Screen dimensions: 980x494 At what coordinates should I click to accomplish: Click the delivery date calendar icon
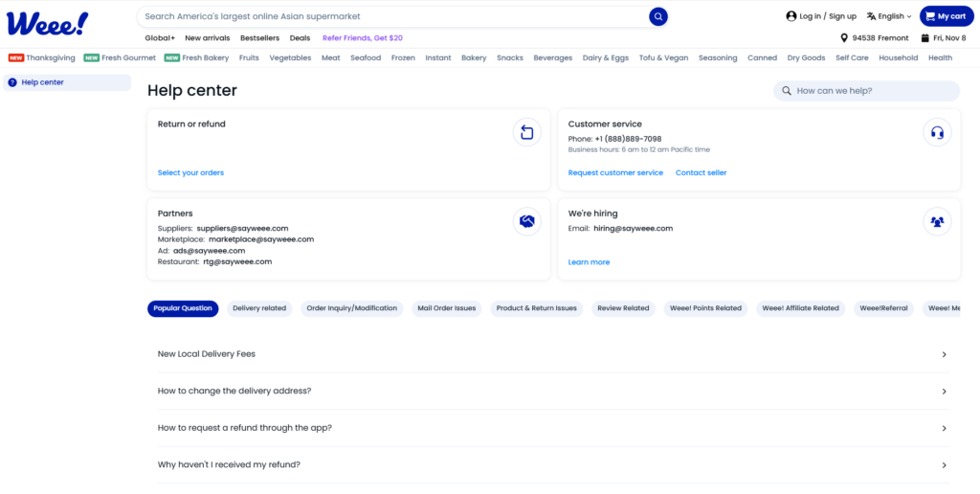pos(925,38)
